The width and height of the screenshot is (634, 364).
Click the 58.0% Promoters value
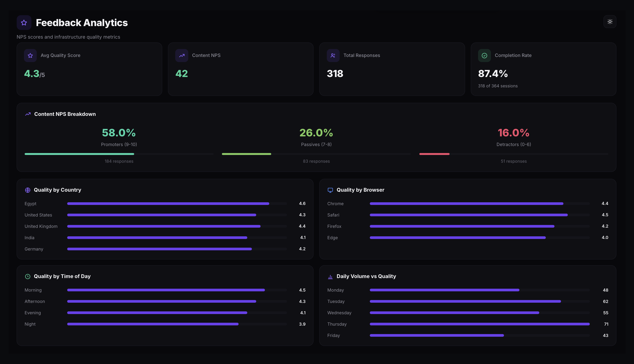coord(119,133)
